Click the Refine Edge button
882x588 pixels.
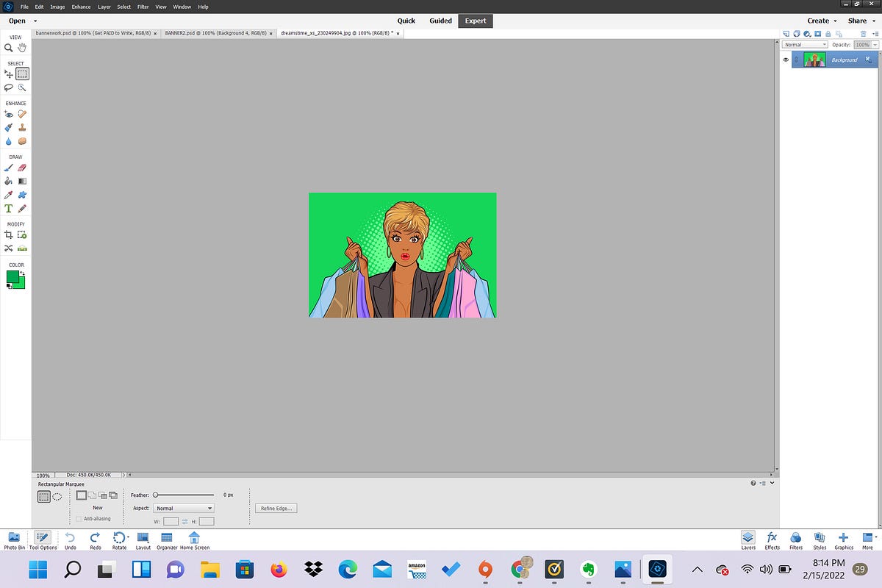coord(275,508)
